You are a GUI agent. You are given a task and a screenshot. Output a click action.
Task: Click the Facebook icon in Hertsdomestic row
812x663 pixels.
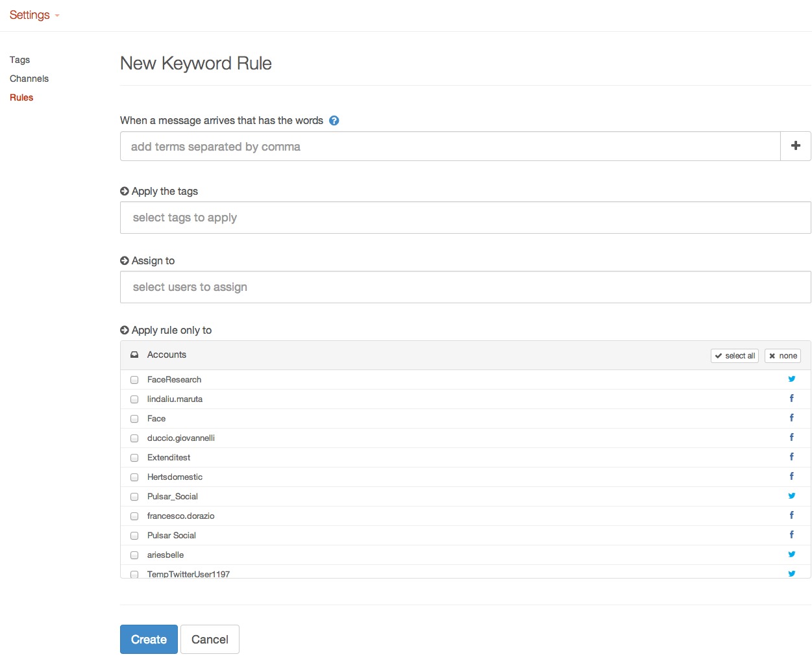tap(791, 477)
